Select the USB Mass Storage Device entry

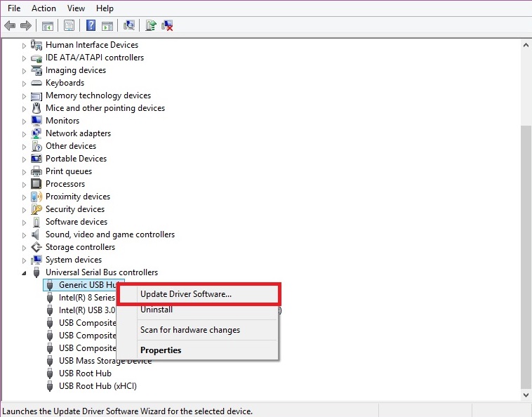tap(105, 361)
